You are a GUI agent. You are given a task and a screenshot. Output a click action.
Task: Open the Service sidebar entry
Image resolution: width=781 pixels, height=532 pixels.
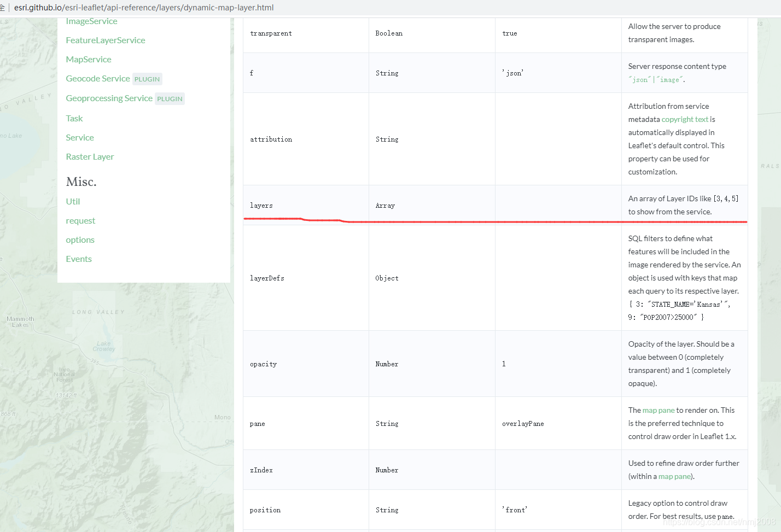pyautogui.click(x=80, y=138)
